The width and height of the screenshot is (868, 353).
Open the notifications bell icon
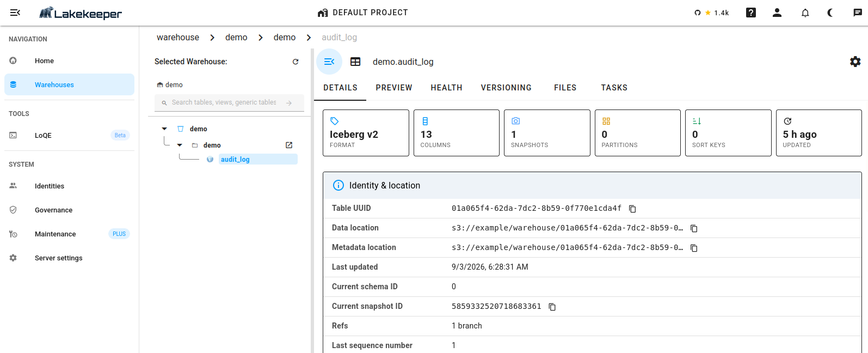tap(805, 13)
